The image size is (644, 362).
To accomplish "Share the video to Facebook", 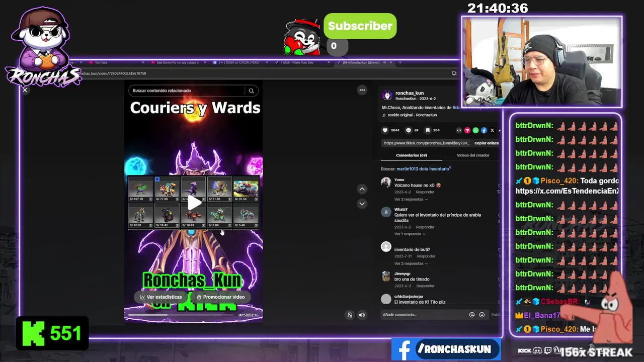I will click(x=484, y=130).
